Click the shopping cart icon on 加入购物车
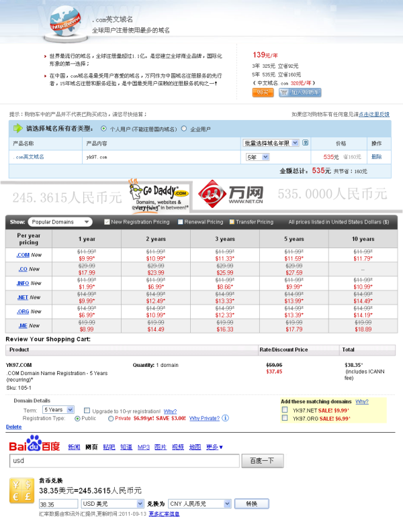The height and width of the screenshot is (532, 403). pyautogui.click(x=284, y=93)
